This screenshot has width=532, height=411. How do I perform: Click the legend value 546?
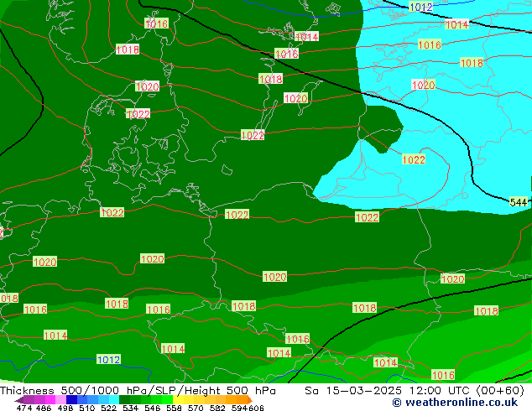[x=152, y=408]
